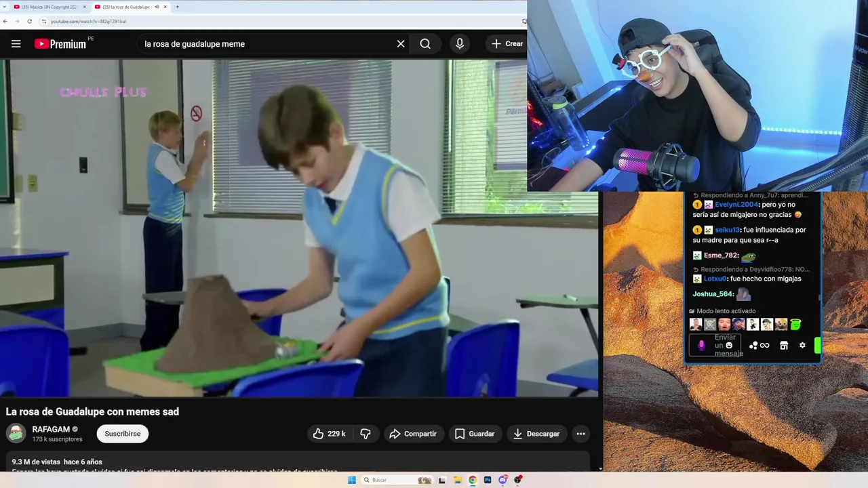Close the La rosa de Guadalupe tab
868x488 pixels.
click(x=165, y=7)
